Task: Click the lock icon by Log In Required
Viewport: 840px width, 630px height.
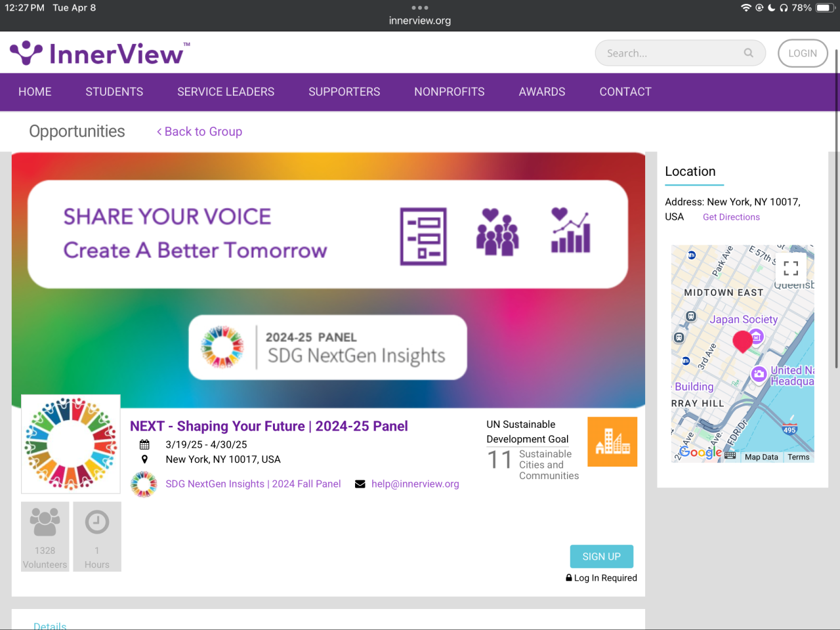Action: pyautogui.click(x=569, y=577)
